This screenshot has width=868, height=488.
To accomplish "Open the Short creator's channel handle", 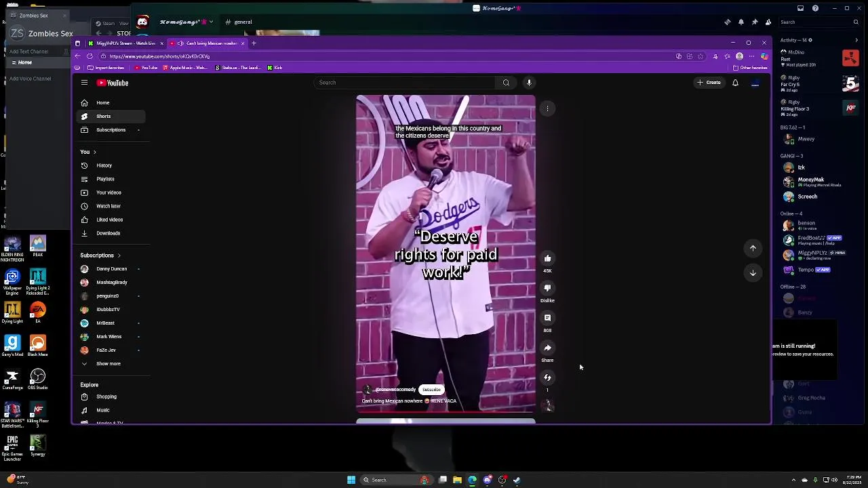I will pos(396,390).
